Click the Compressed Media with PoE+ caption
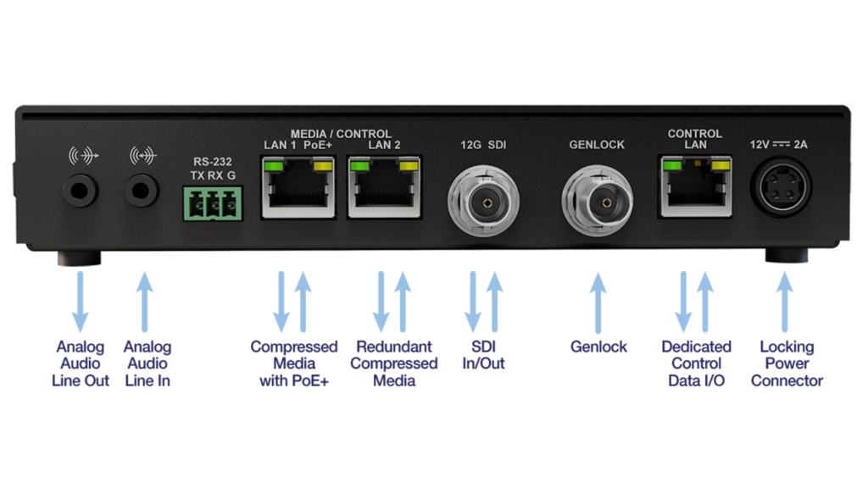 pos(294,363)
